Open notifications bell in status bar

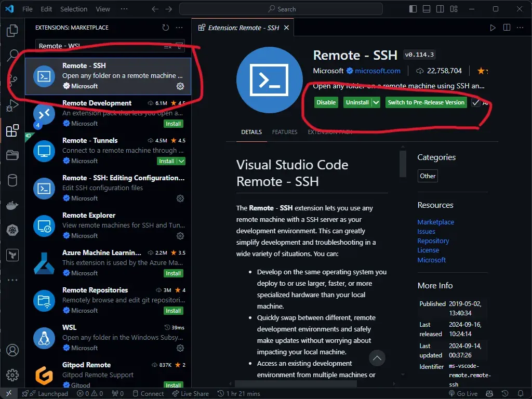click(521, 394)
